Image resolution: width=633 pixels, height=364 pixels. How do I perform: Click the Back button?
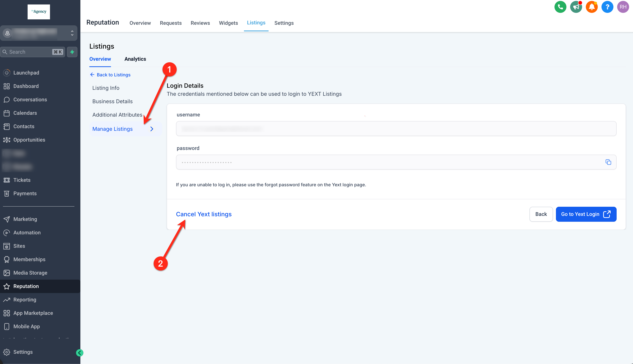541,214
